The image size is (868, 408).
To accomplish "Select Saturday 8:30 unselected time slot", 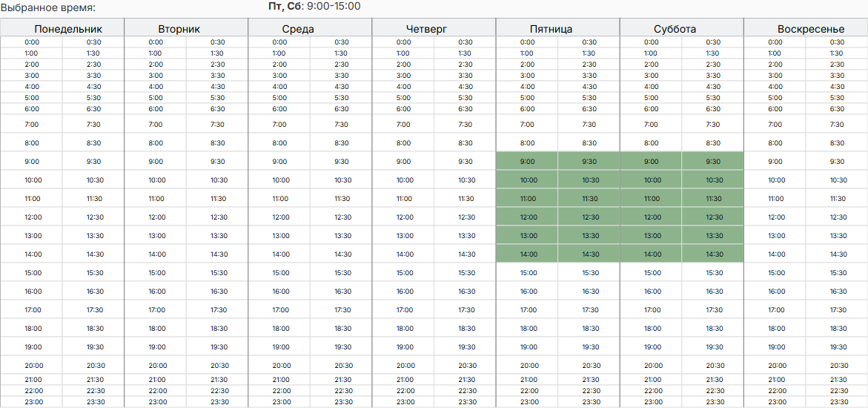I will [713, 142].
